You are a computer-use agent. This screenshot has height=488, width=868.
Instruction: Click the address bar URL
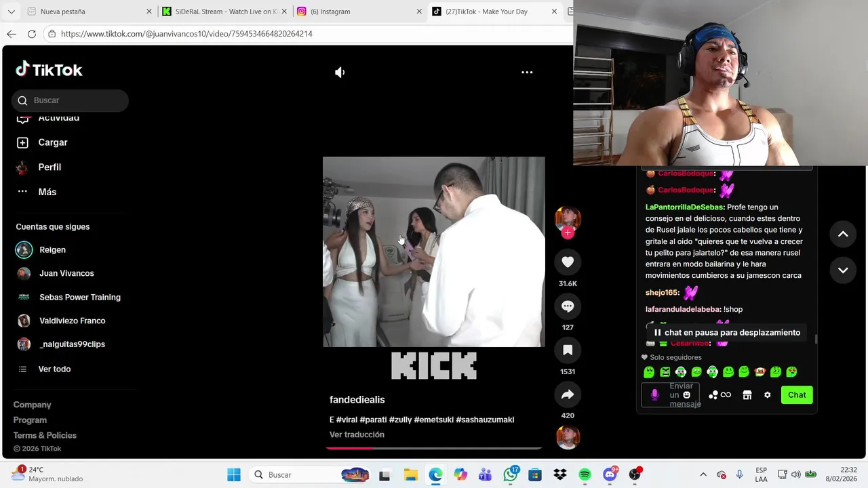186,34
